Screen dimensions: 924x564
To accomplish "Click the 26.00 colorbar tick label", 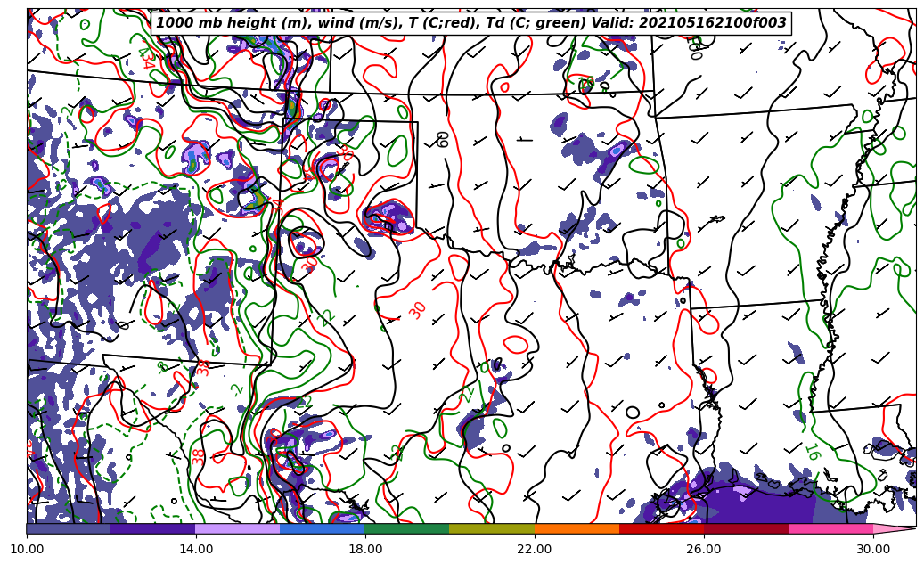I will [704, 549].
